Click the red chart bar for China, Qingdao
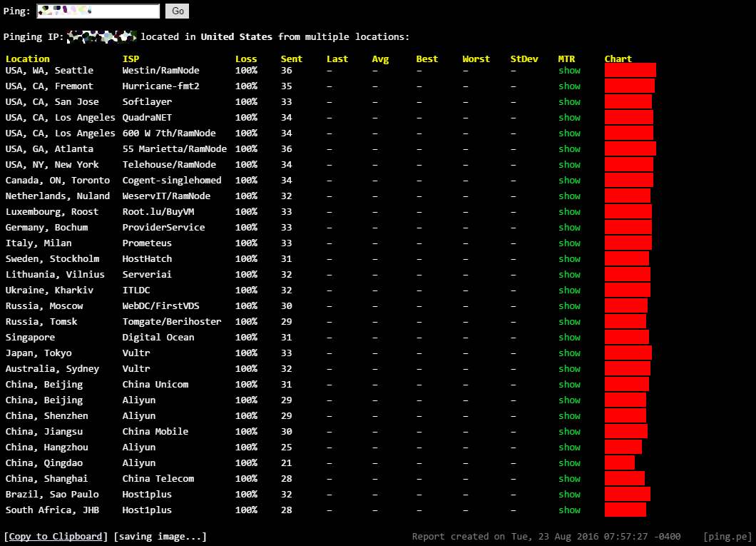Screen dimensions: 756x546 coord(619,462)
